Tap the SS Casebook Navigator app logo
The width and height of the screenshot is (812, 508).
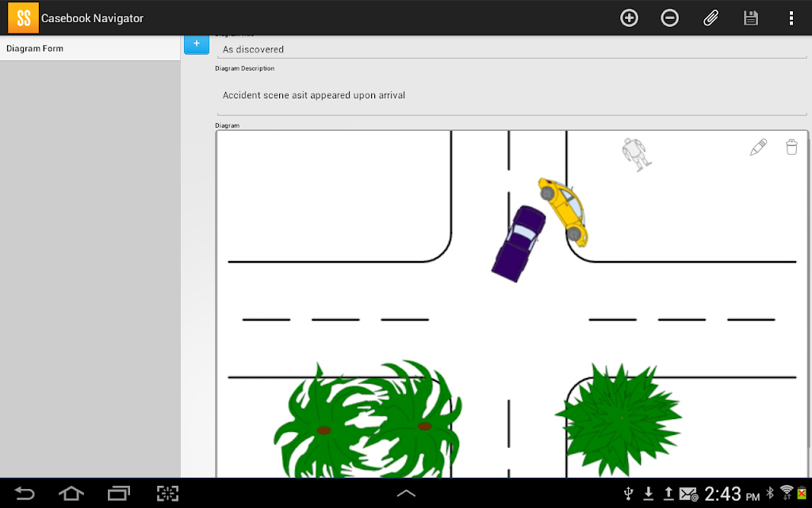[23, 17]
